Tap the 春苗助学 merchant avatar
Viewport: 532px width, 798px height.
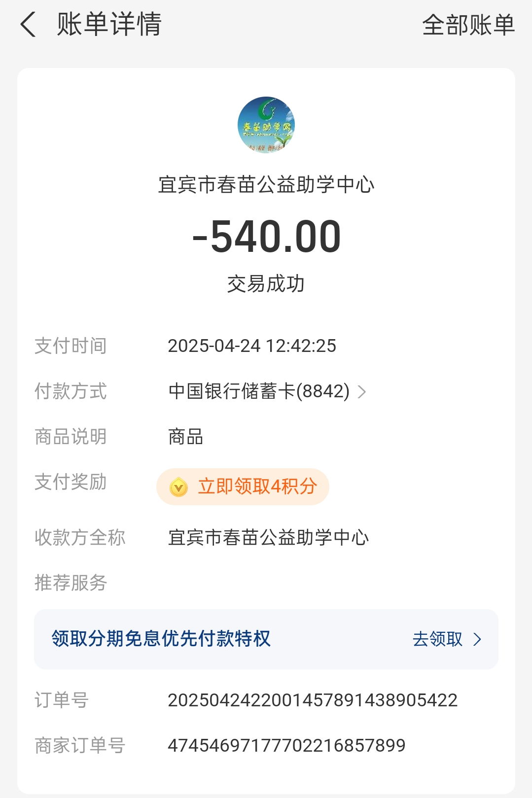[266, 125]
